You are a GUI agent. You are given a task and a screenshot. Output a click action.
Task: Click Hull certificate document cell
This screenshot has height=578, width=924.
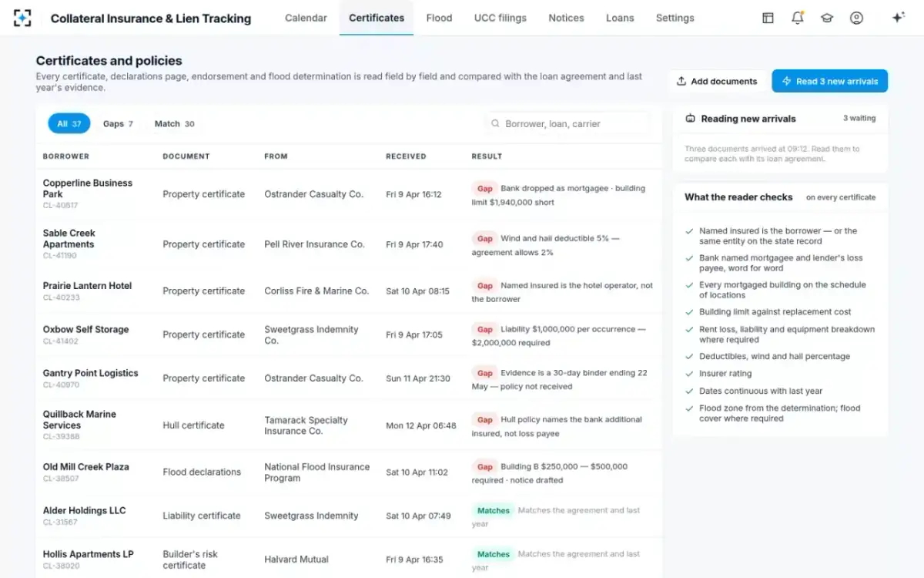(193, 425)
